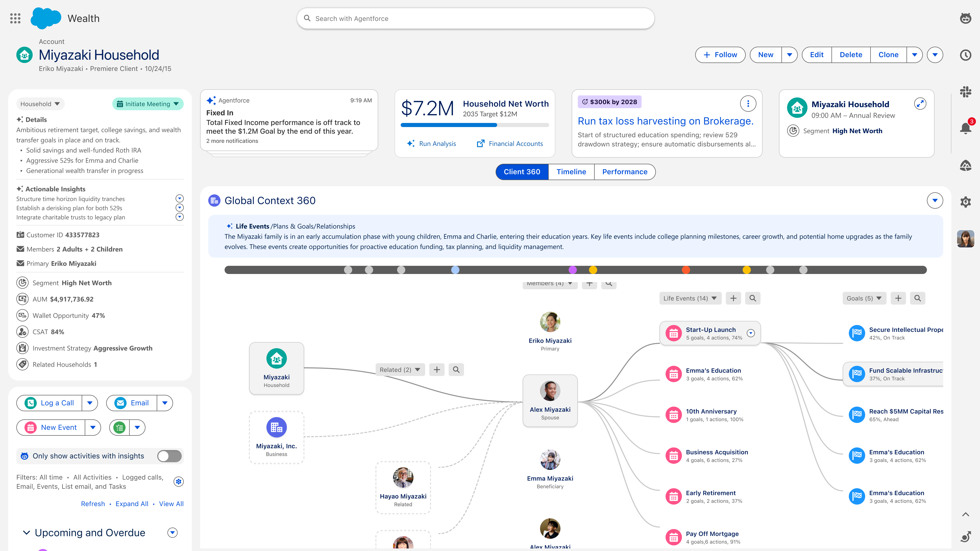Screen dimensions: 980x551
Task: Collapse the Upcoming and Overdue section
Action: pos(27,533)
